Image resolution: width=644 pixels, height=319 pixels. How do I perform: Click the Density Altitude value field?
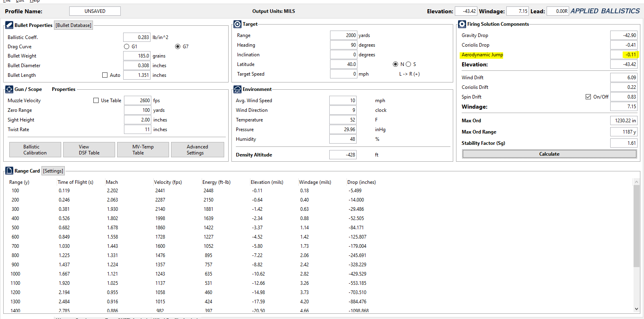tap(343, 155)
